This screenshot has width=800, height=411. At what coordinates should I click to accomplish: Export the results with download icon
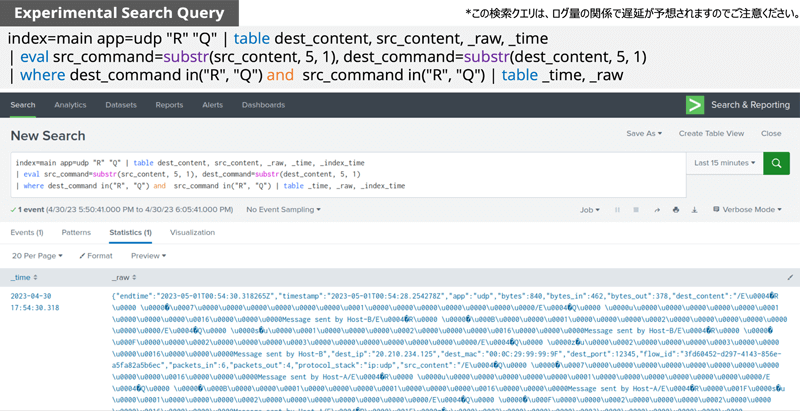click(x=694, y=210)
